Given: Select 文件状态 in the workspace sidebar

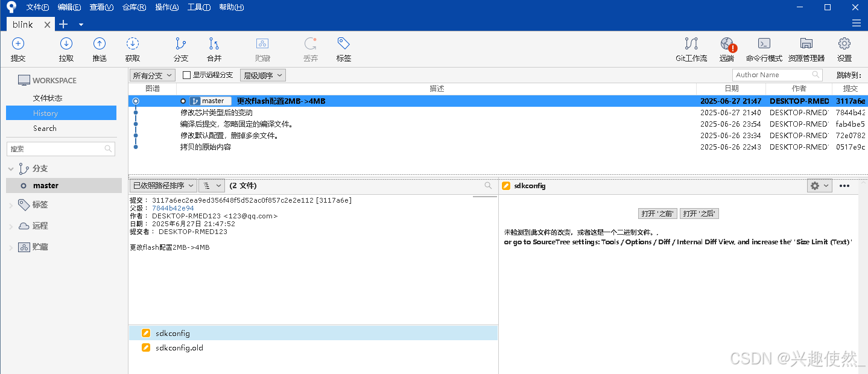Looking at the screenshot, I should [x=48, y=98].
